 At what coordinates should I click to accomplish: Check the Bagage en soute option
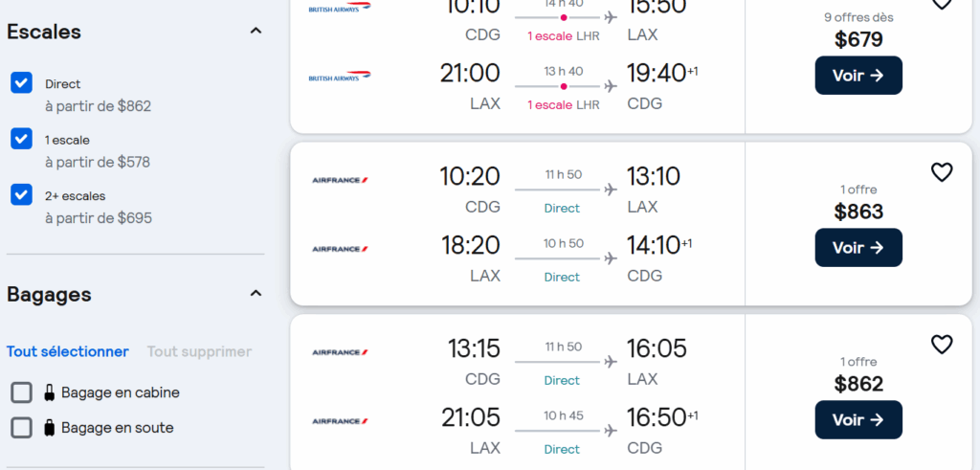coord(22,428)
